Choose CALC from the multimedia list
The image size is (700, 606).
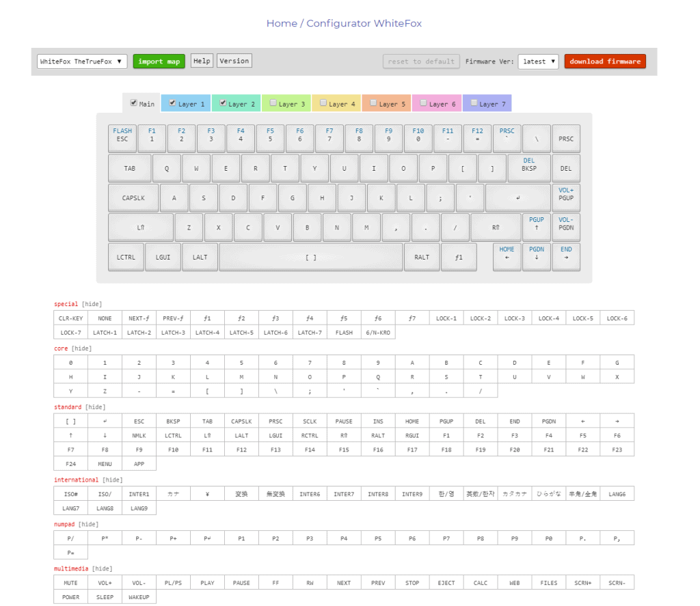pos(481,583)
